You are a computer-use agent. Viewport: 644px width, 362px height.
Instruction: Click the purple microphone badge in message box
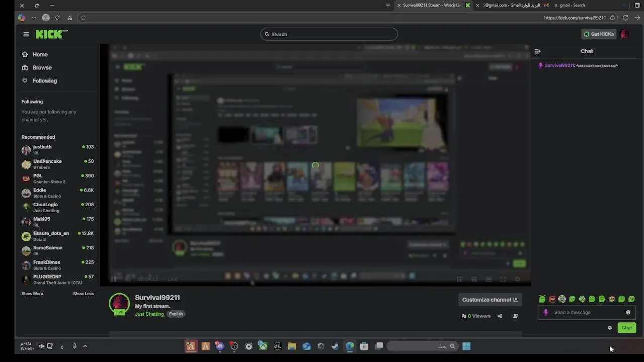click(x=546, y=312)
